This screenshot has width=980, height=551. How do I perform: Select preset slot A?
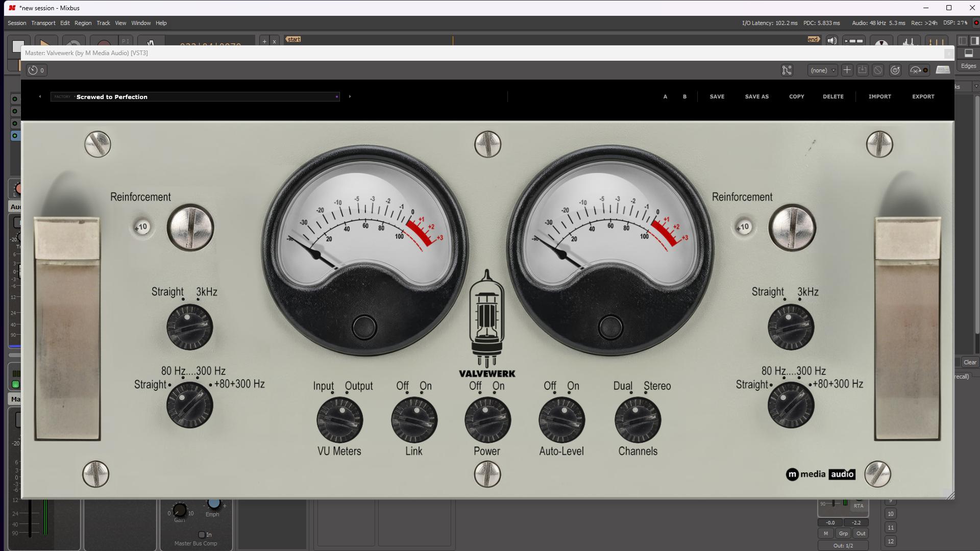pyautogui.click(x=665, y=96)
